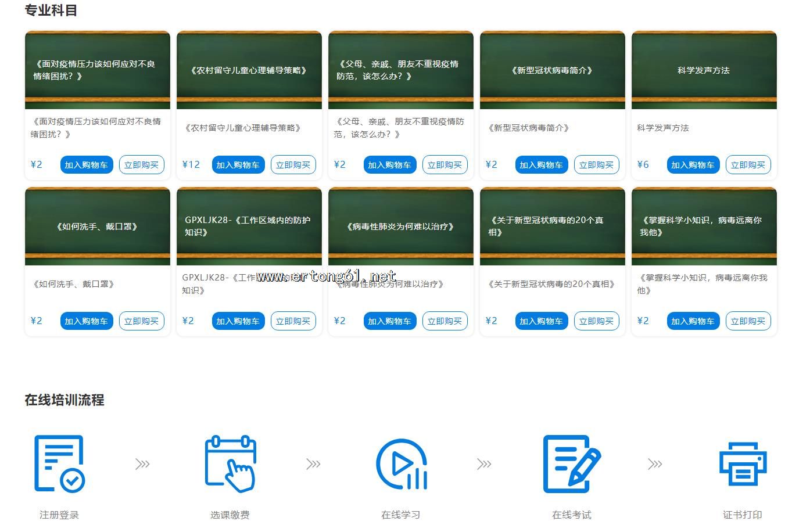Click arrow between 在线学习 and 在线考试
Viewport: 792px width, 532px height.
484,463
